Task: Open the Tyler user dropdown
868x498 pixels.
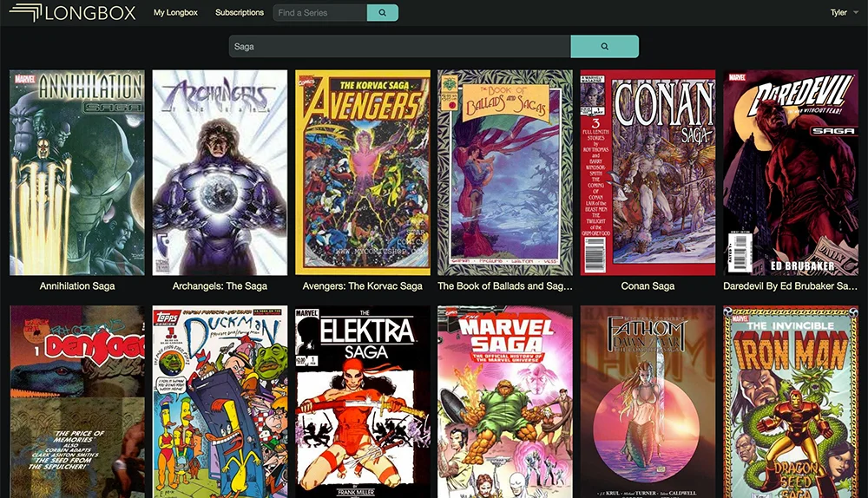Action: 845,12
